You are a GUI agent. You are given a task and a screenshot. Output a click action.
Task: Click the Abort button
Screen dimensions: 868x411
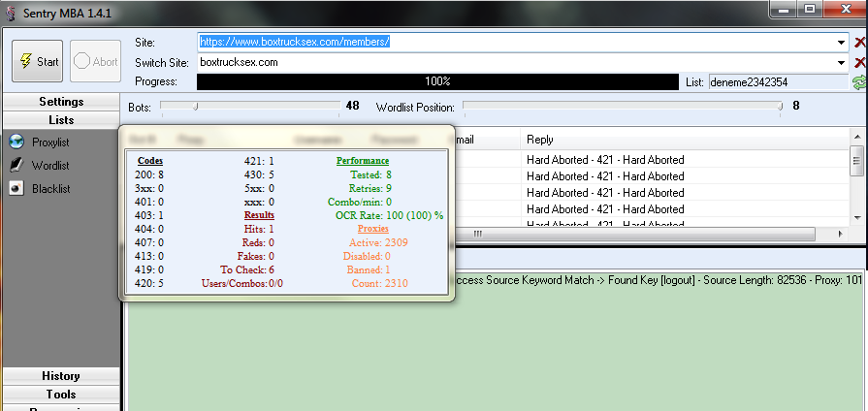[96, 61]
